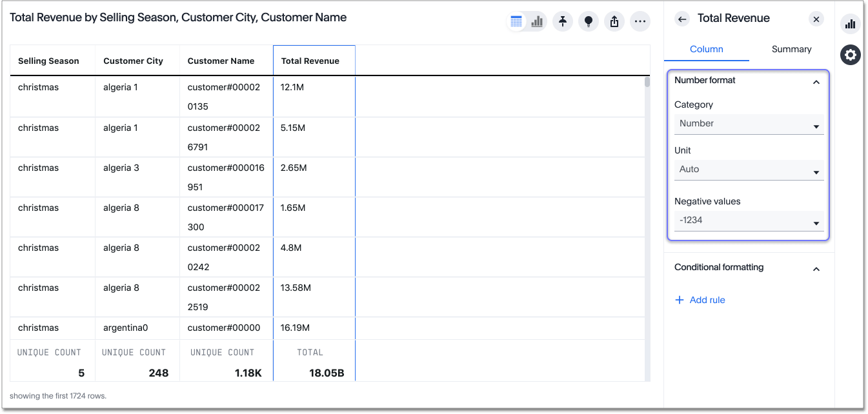868x414 pixels.
Task: Collapse the Conditional formatting section
Action: 816,269
